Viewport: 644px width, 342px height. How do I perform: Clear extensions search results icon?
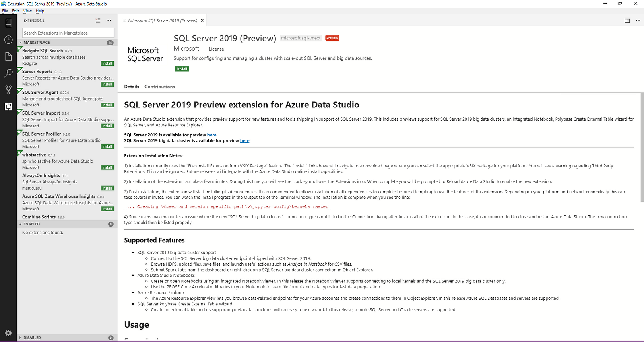pos(98,20)
